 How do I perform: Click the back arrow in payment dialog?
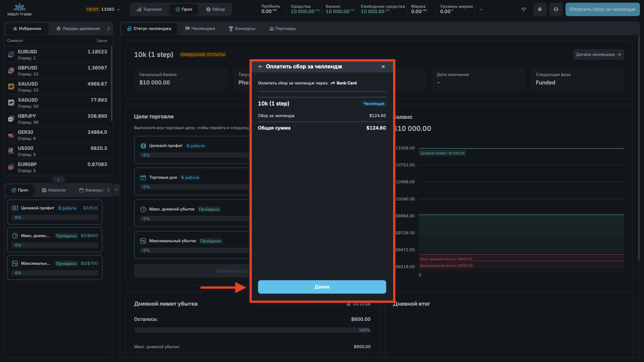261,66
